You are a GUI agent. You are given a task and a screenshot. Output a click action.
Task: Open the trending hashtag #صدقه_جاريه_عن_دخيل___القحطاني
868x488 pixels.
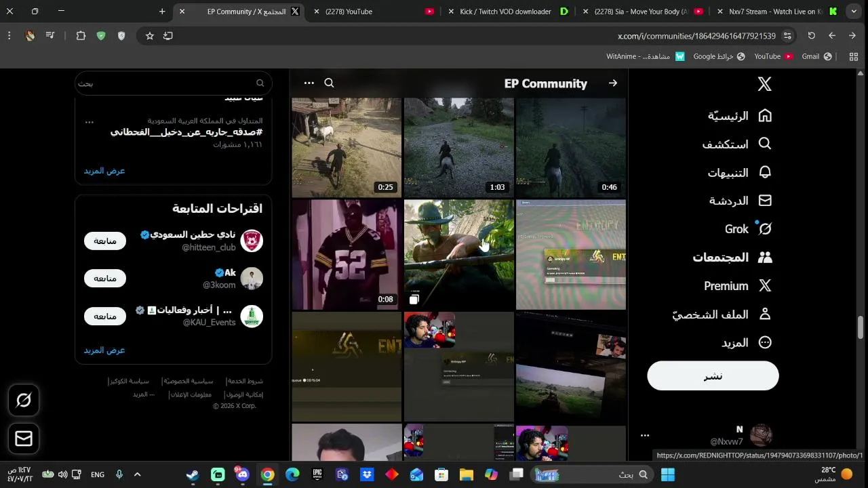[186, 132]
